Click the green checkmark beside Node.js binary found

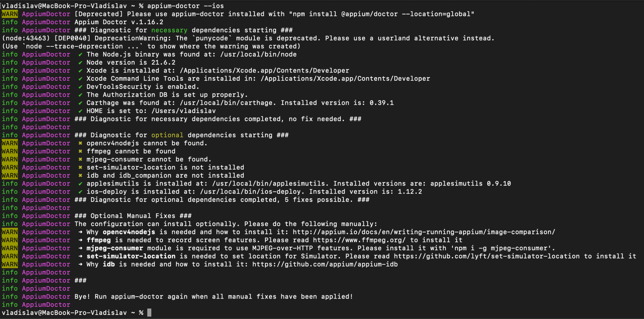tap(80, 55)
